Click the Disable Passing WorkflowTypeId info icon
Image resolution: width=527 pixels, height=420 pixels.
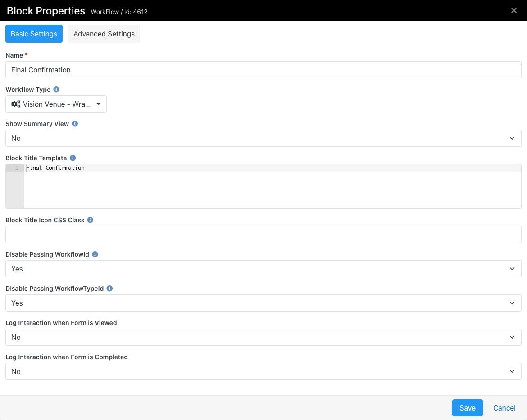coord(109,289)
